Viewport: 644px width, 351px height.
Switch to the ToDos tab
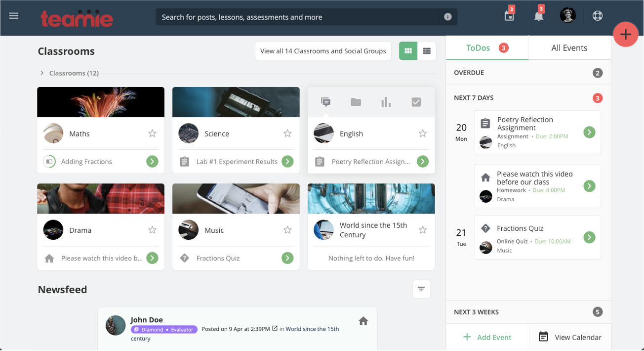click(487, 48)
